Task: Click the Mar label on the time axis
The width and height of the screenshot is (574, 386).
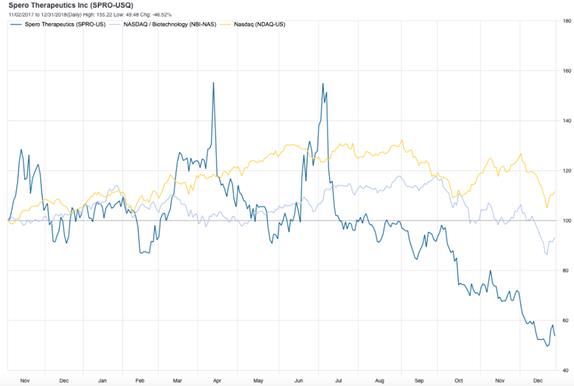Action: point(178,381)
